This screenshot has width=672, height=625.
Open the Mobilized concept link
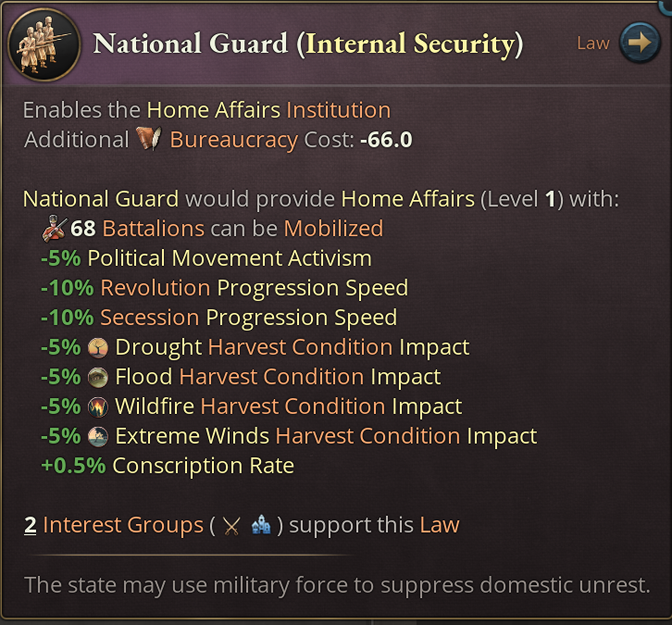coord(333,228)
